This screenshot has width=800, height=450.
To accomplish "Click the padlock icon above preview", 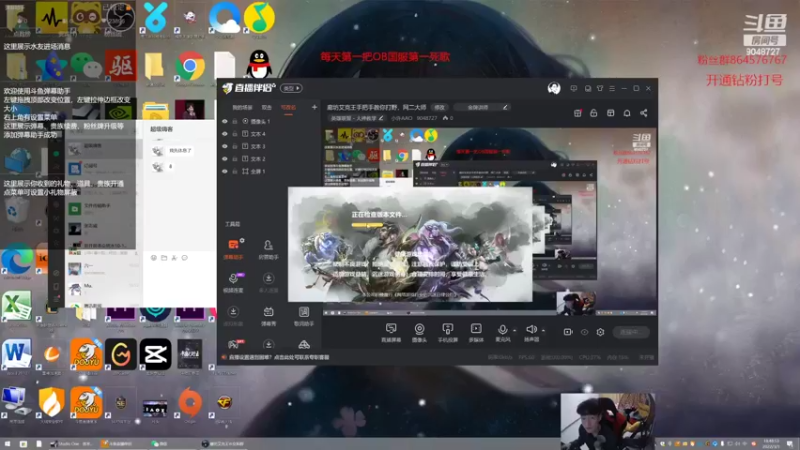I will [x=593, y=113].
